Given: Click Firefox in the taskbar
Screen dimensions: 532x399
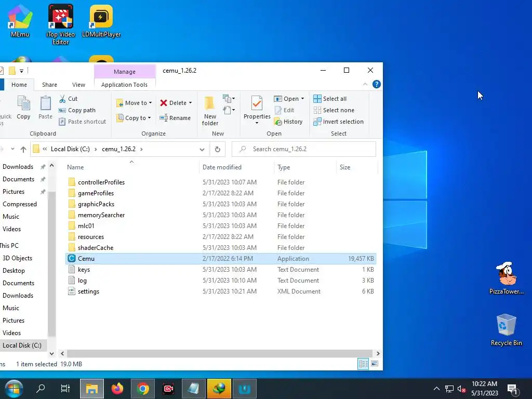Looking at the screenshot, I should click(117, 389).
